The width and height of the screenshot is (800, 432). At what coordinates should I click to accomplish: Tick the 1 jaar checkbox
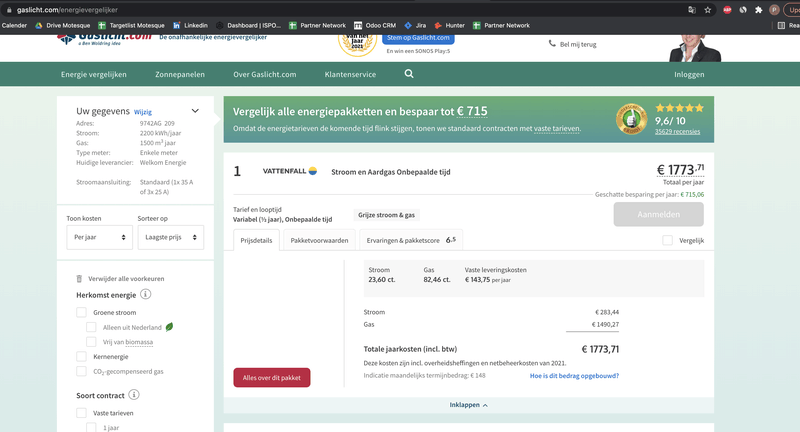(91, 427)
